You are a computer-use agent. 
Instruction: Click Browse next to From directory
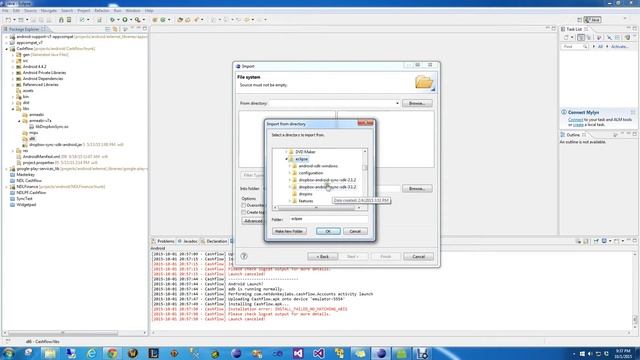[x=417, y=103]
